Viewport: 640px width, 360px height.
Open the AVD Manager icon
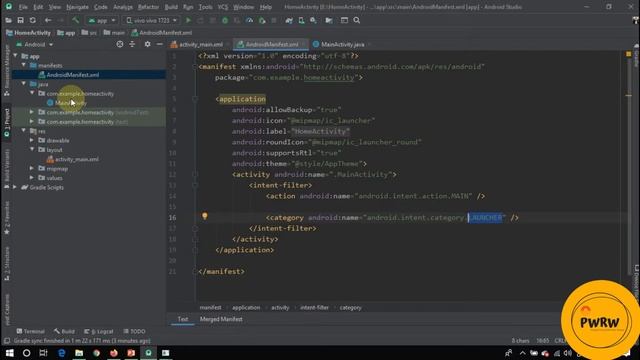tap(301, 20)
